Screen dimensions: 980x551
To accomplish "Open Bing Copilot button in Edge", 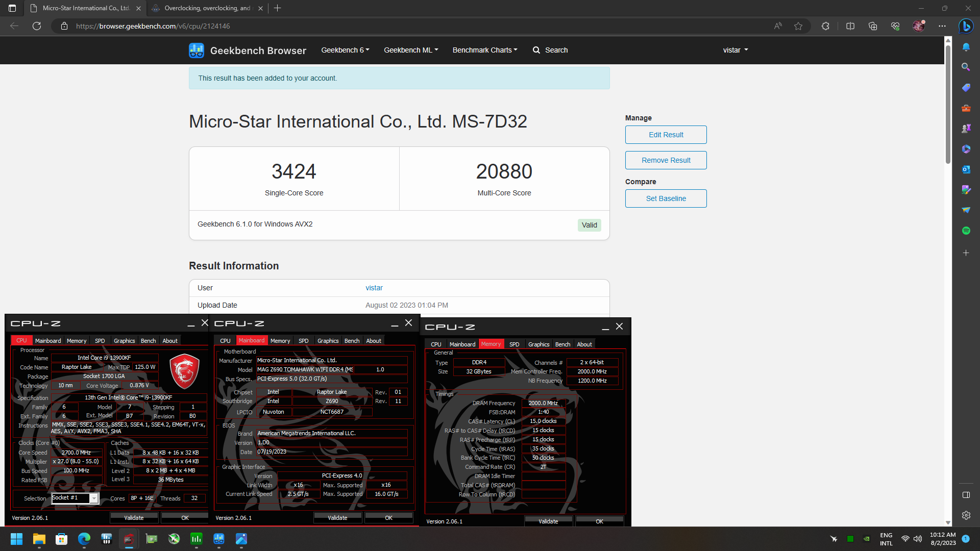I will click(966, 26).
